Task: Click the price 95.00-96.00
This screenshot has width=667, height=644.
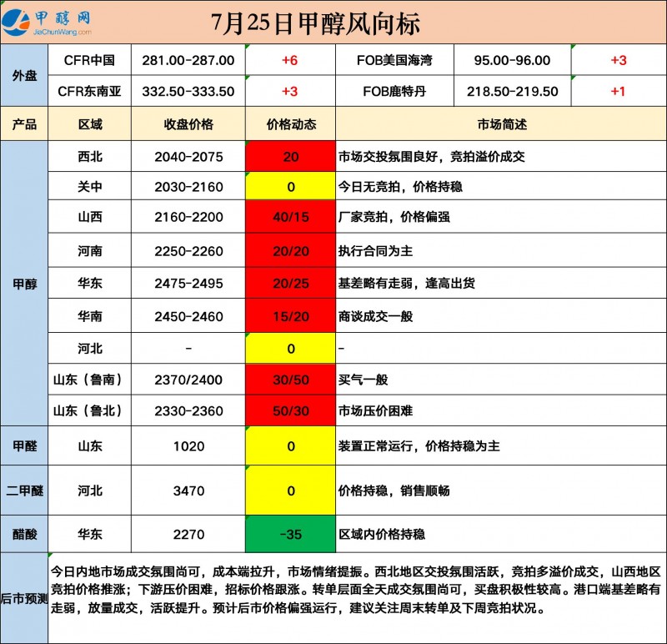Action: [512, 60]
